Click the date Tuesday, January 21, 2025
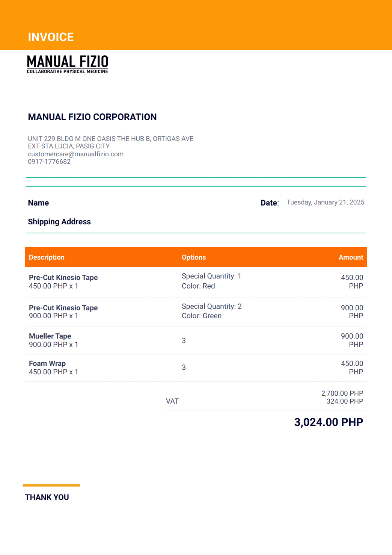The image size is (392, 555). pos(326,203)
